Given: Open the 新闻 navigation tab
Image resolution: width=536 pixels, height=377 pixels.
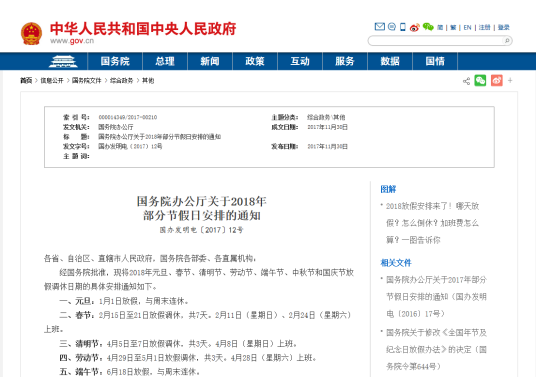Looking at the screenshot, I should point(210,62).
